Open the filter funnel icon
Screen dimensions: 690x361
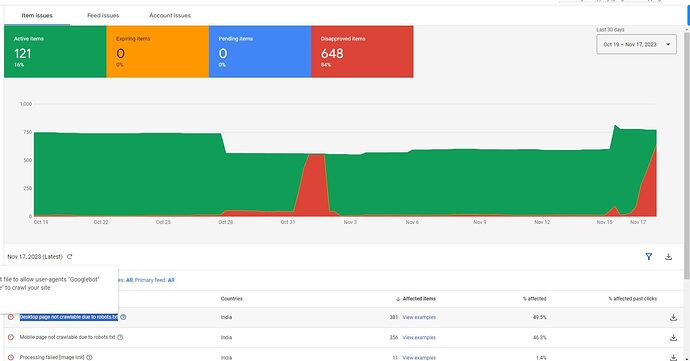(x=649, y=257)
